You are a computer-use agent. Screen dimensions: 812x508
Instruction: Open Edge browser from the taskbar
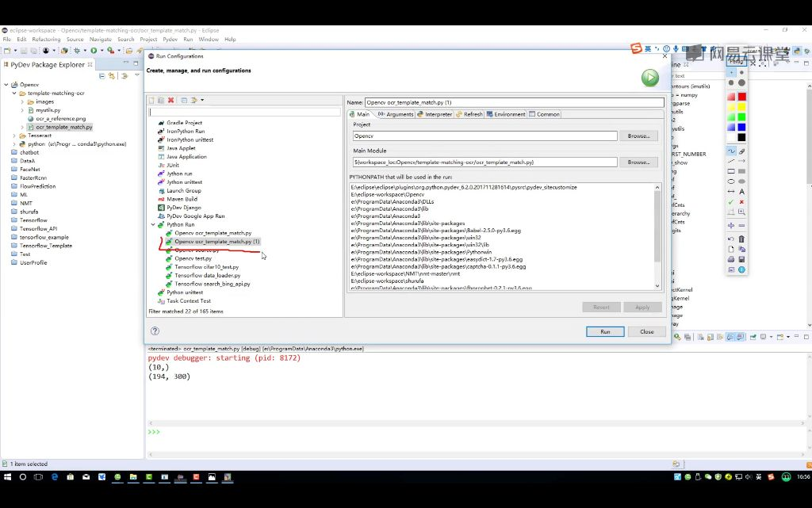click(x=55, y=477)
